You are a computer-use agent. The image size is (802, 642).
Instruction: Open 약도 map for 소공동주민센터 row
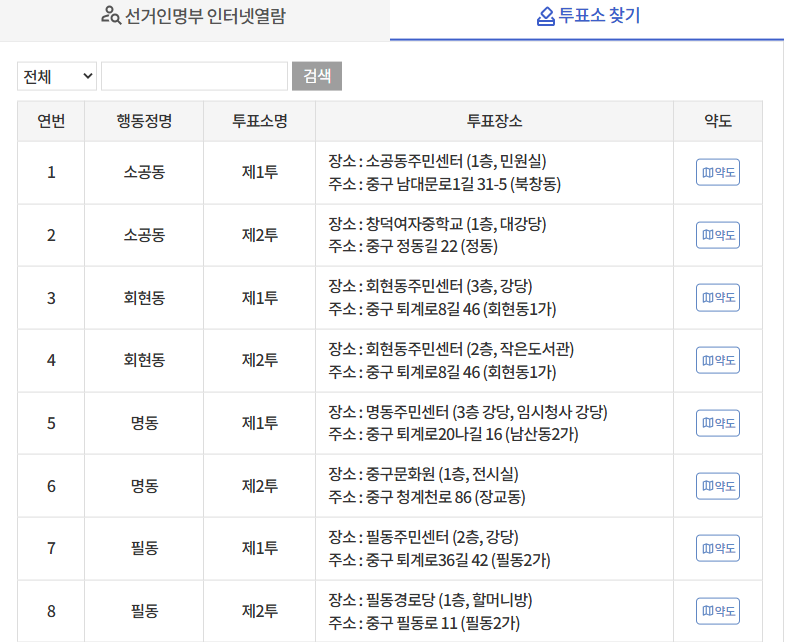click(718, 172)
